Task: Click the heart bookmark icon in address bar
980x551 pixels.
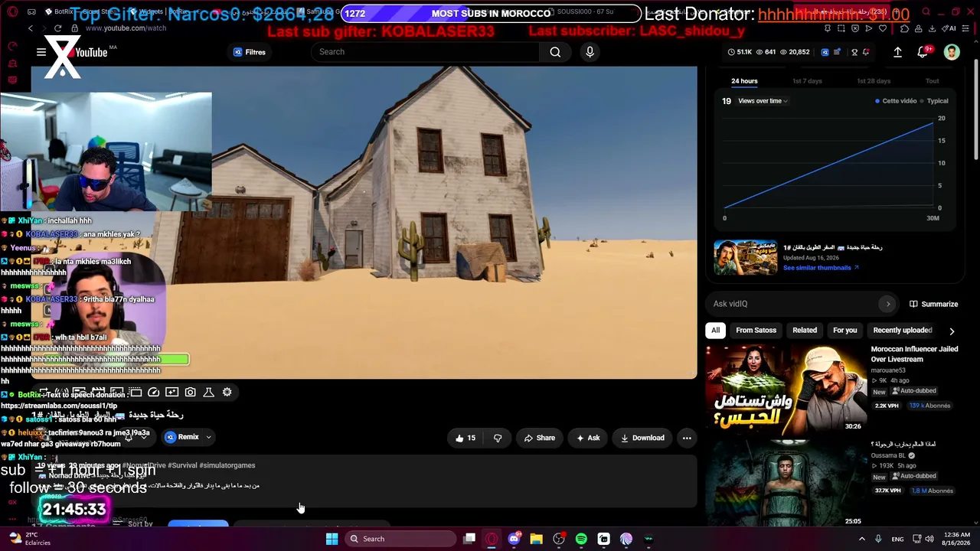Action: [881, 28]
